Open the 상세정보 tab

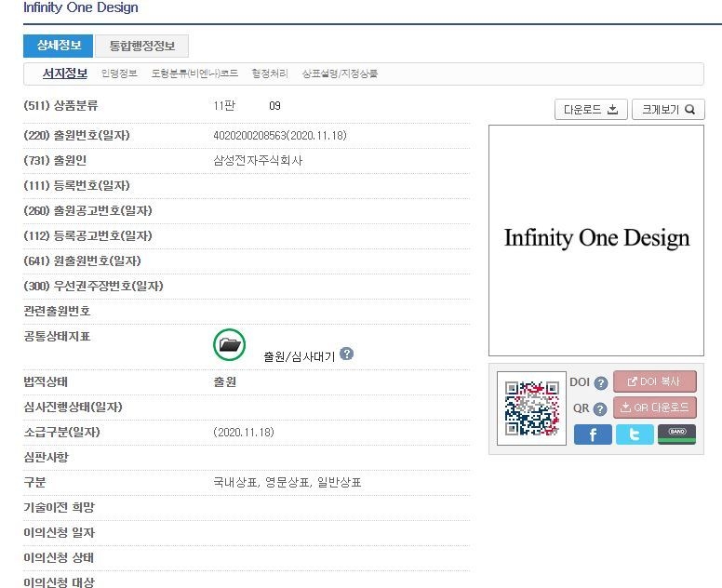point(58,46)
